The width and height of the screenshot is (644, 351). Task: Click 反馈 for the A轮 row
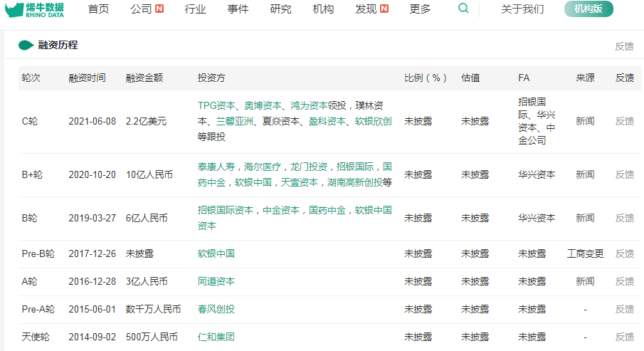tap(624, 281)
